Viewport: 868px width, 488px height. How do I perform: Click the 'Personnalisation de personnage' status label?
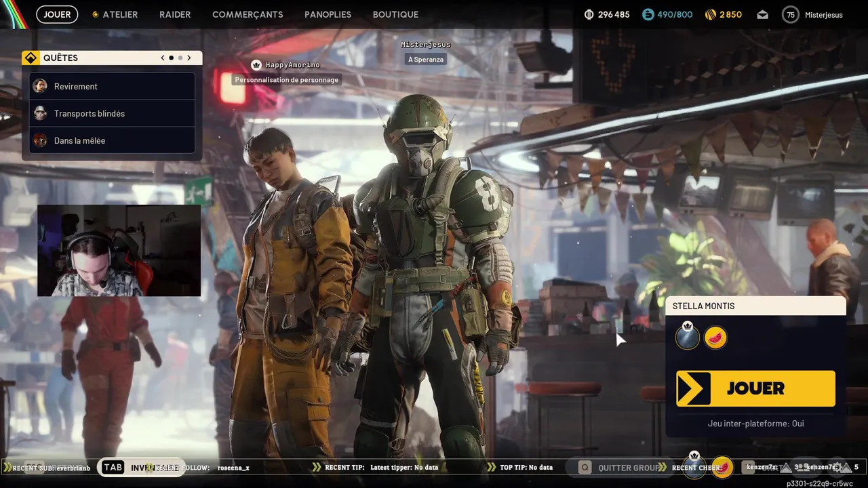pyautogui.click(x=286, y=79)
